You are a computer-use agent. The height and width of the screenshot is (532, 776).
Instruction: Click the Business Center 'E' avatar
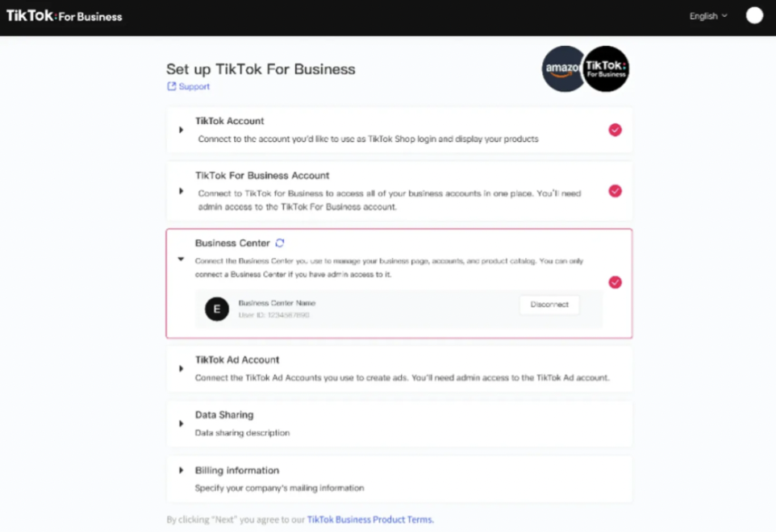[x=217, y=309]
